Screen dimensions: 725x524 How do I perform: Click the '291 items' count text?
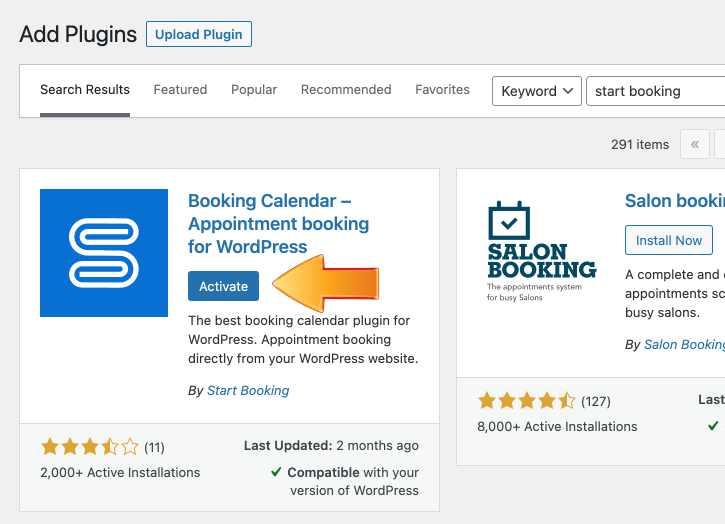coord(640,145)
